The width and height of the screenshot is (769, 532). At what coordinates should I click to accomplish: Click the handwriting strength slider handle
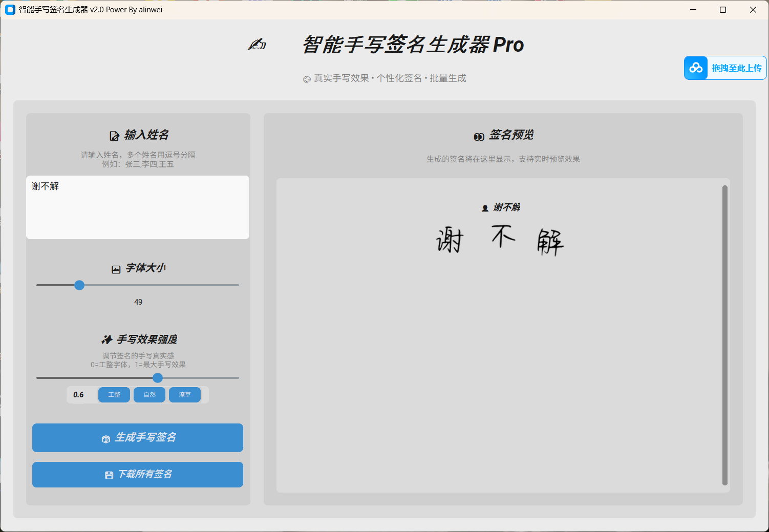click(158, 378)
